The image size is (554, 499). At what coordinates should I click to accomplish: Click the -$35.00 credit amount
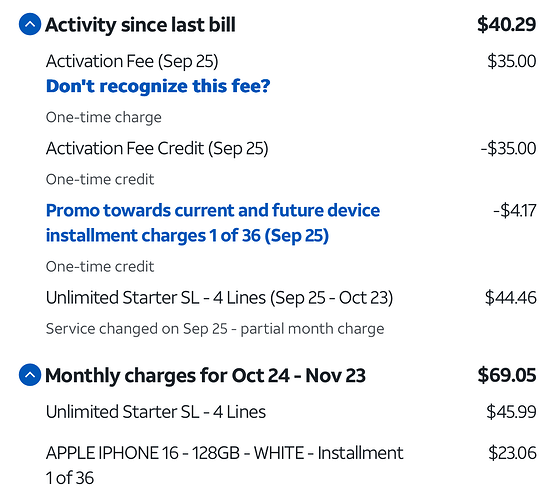pos(508,148)
